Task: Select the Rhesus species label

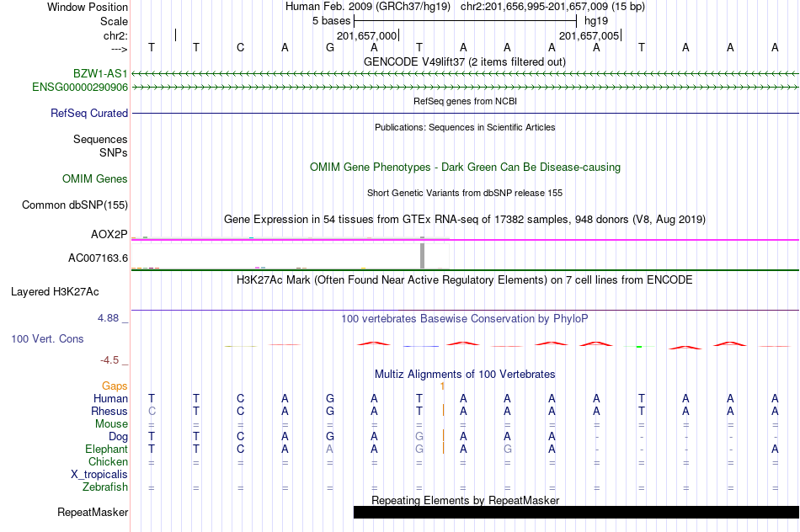Action: (x=109, y=411)
